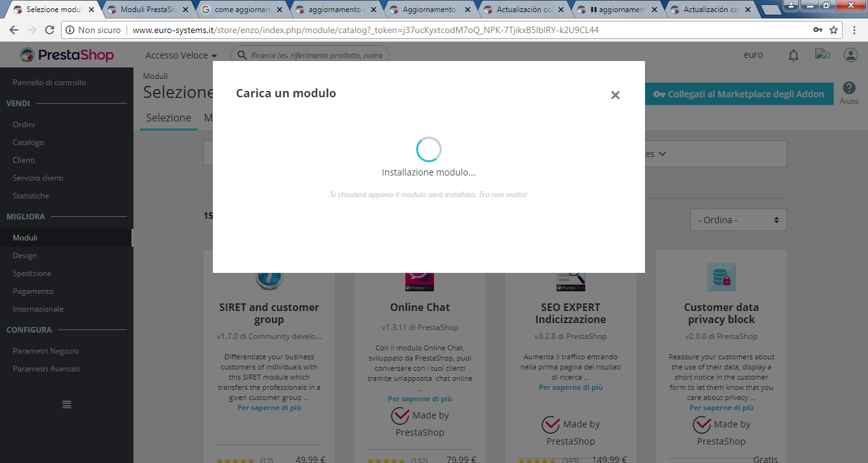Screen dimensions: 868x463
Task: Click Per saperne di più under SIRET
Action: [269, 408]
